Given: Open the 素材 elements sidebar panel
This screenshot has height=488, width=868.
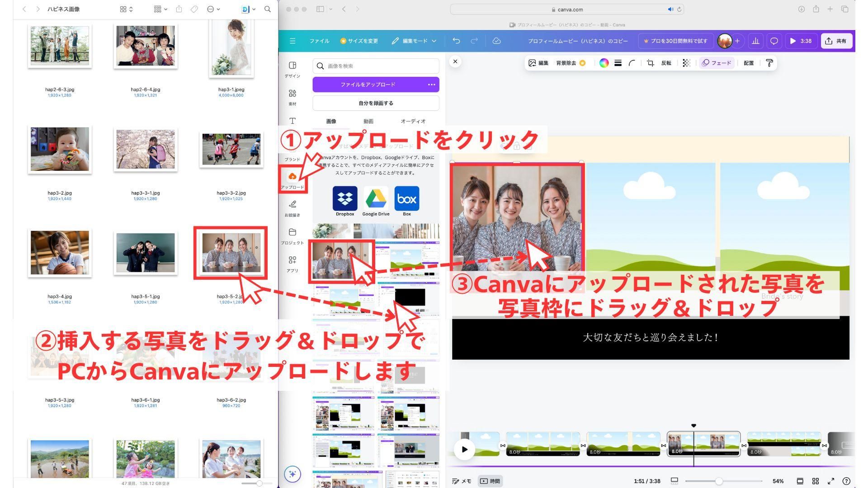Looking at the screenshot, I should [292, 97].
